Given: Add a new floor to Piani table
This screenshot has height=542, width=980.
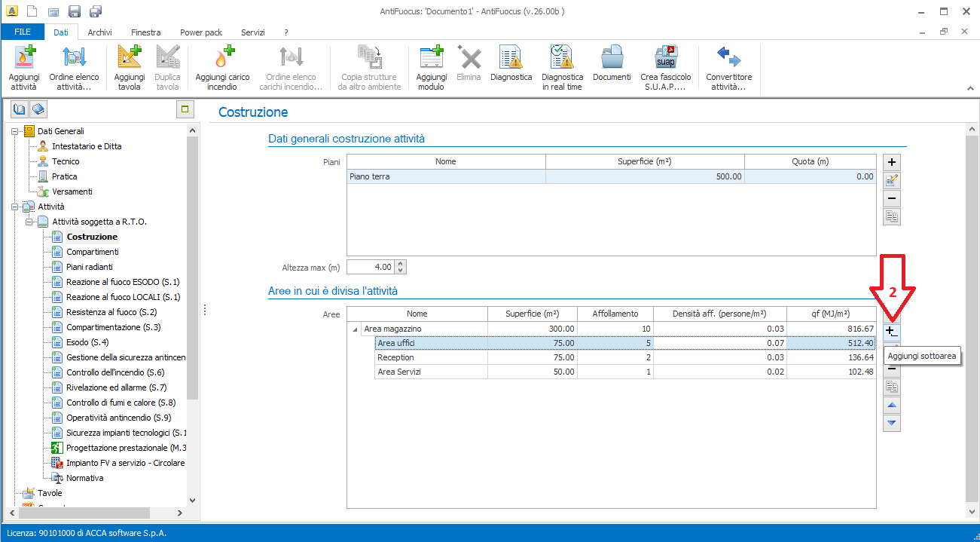Looking at the screenshot, I should (x=891, y=162).
